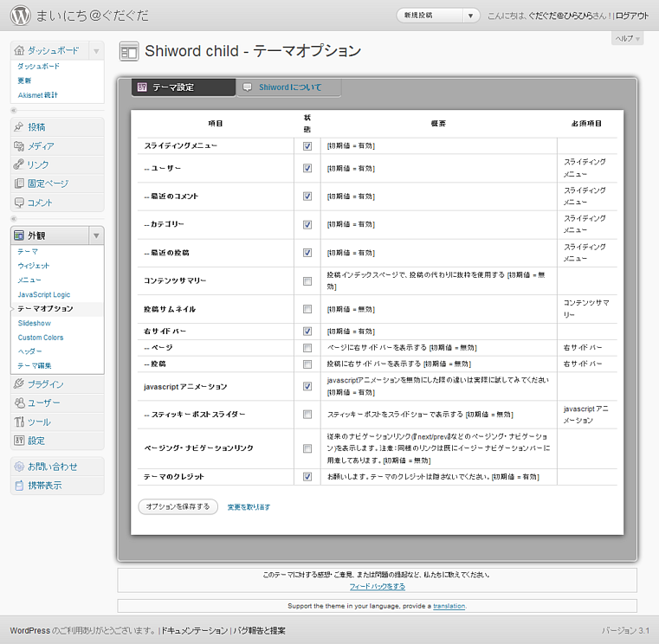Open the ヘッダー submenu item
659x644 pixels.
[29, 351]
